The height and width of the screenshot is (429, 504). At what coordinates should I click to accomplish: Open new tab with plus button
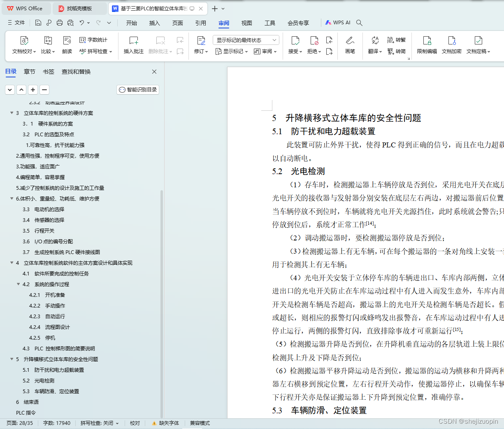tap(215, 9)
